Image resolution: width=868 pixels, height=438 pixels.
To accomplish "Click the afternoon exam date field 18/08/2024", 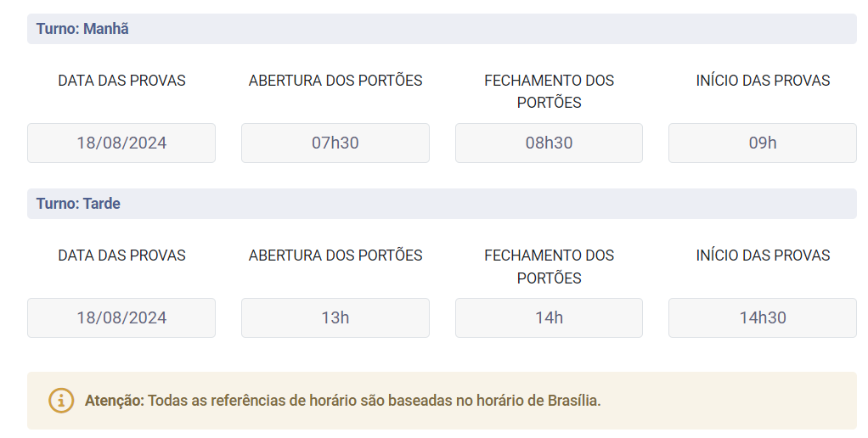I will tap(121, 317).
